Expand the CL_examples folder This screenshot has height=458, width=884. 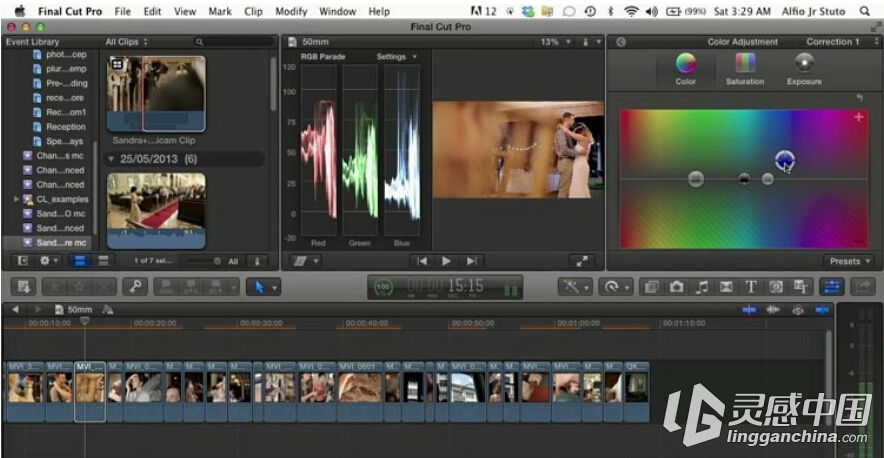click(x=16, y=199)
